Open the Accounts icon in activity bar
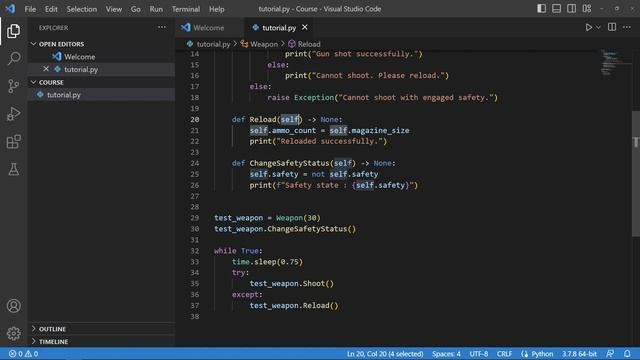 pyautogui.click(x=13, y=306)
